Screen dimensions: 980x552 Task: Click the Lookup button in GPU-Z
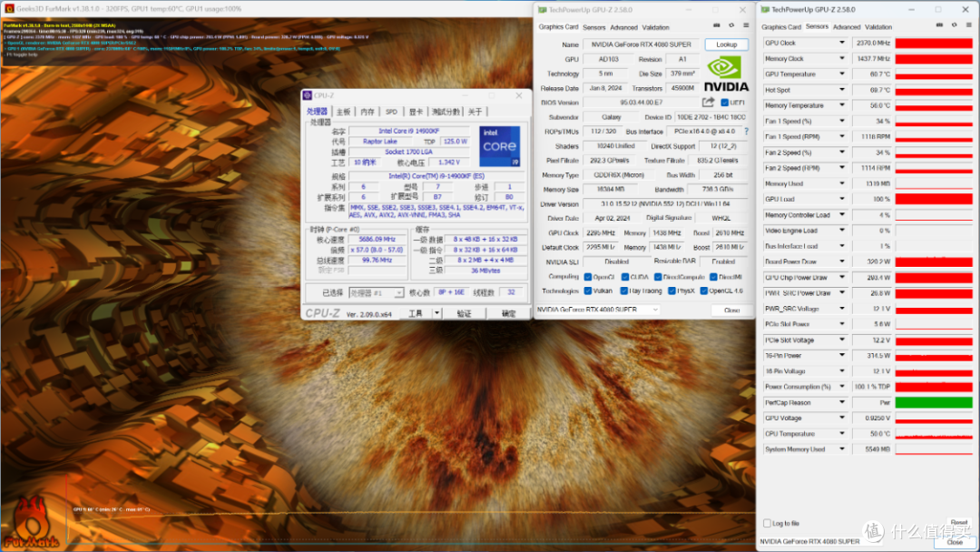(x=726, y=44)
